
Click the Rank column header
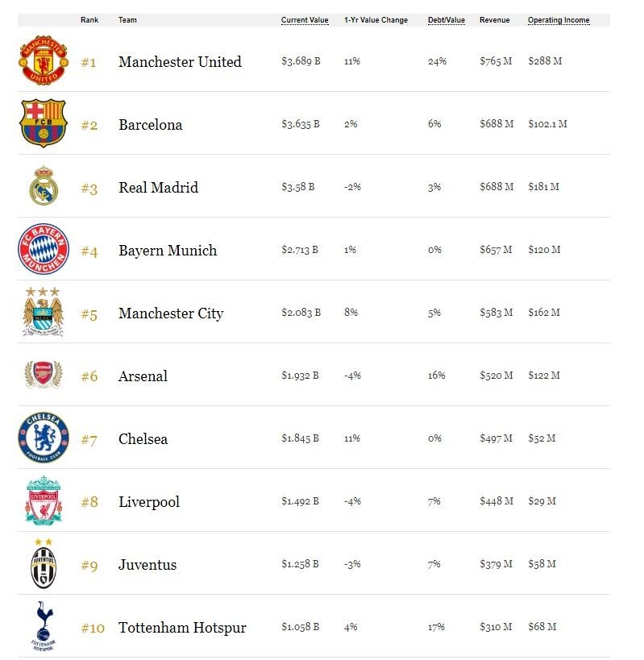click(89, 20)
